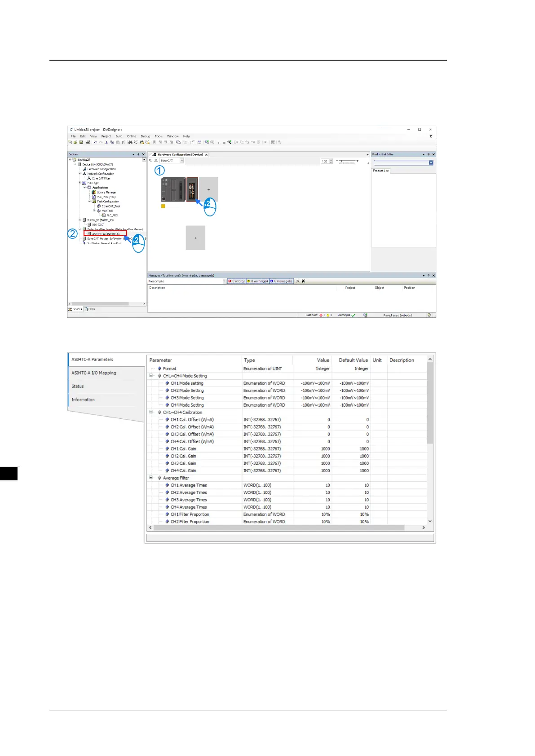This screenshot has width=535, height=756.
Task: Open the Build menu
Action: (119, 136)
